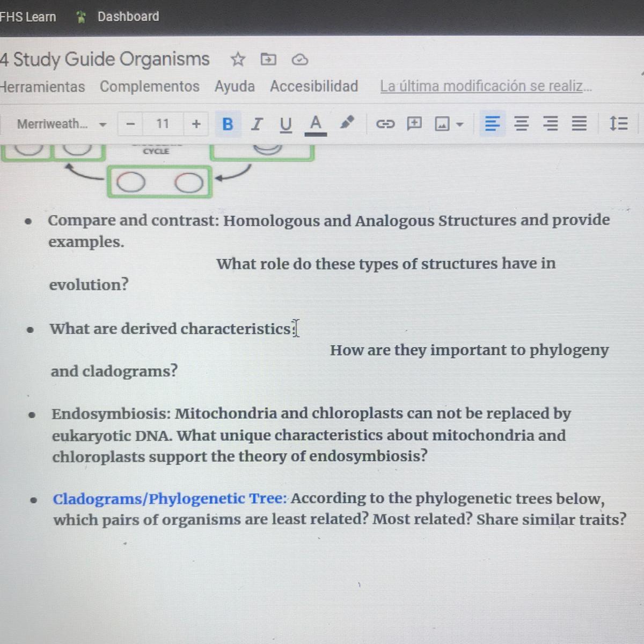Click 'What role do these types of structures have in'
Viewport: 644px width, 644px height.
click(x=386, y=264)
